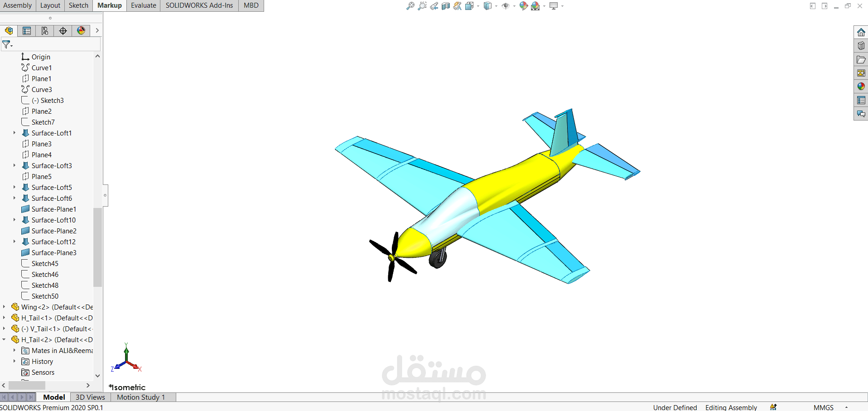Select the Zoom to Fit tool

410,6
